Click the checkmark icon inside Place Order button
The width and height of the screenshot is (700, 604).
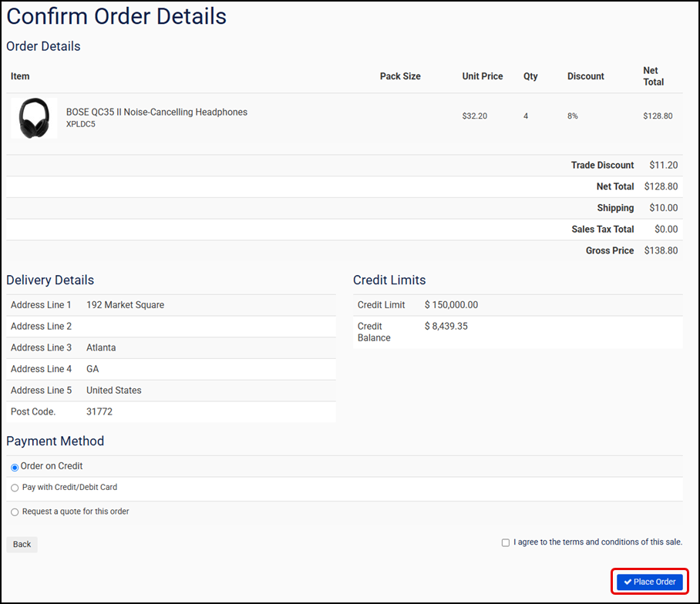point(628,582)
